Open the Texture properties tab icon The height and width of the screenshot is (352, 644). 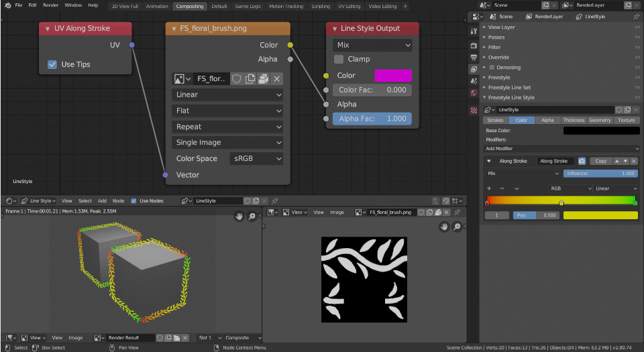[x=474, y=110]
